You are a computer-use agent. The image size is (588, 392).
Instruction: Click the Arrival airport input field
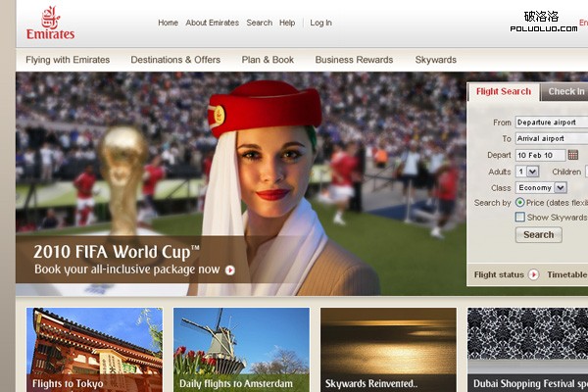tap(552, 138)
